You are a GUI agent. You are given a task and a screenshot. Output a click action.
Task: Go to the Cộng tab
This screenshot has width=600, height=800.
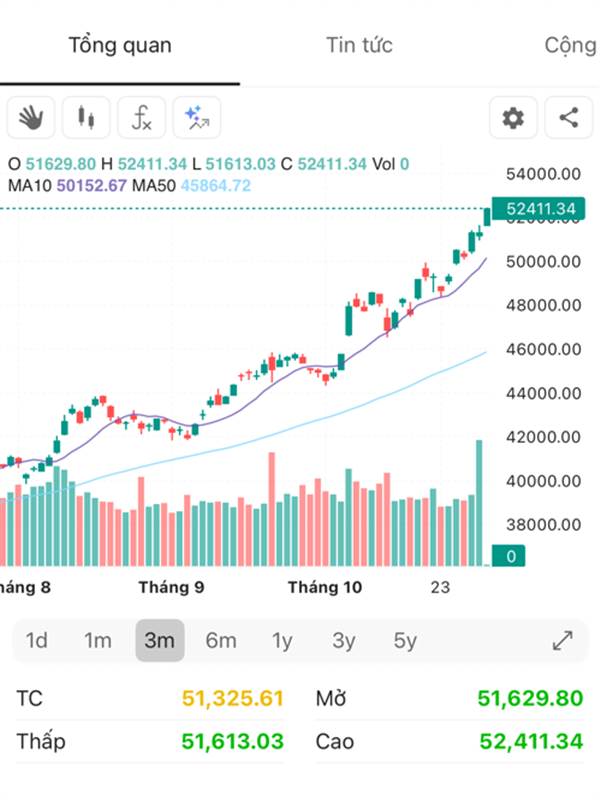570,45
